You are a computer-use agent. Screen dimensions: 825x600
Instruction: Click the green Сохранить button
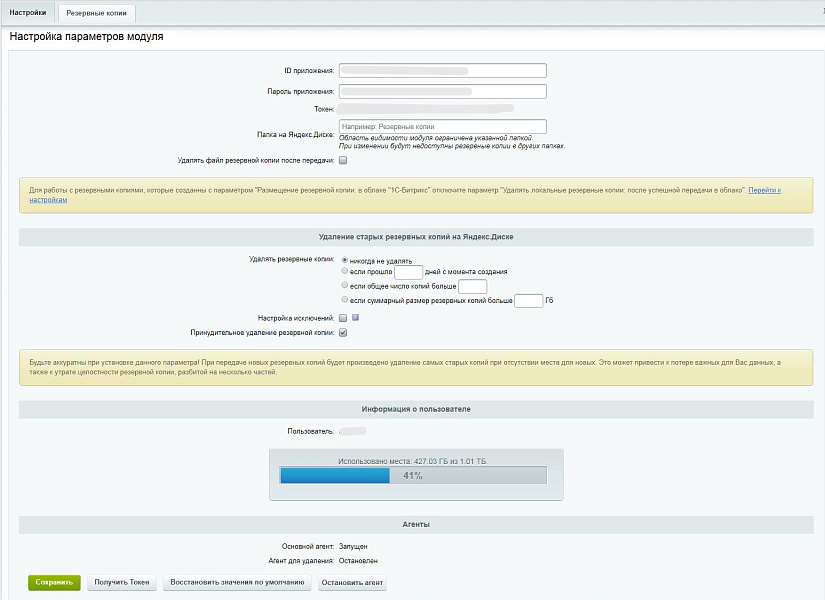point(54,582)
